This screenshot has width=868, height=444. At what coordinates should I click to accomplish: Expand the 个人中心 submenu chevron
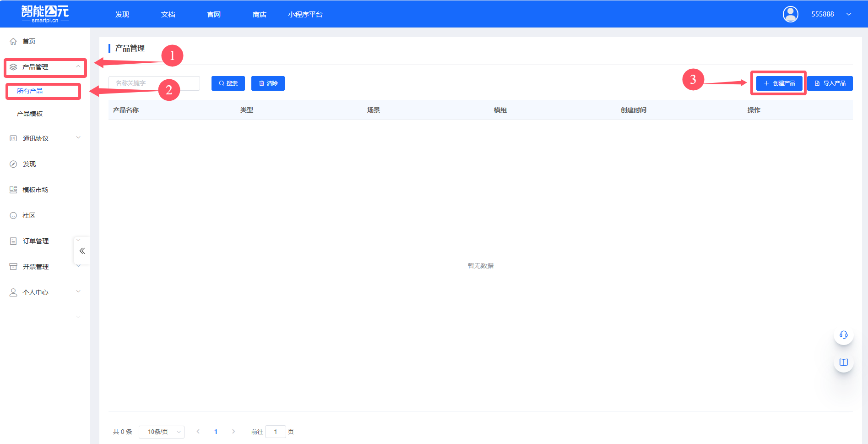click(78, 291)
